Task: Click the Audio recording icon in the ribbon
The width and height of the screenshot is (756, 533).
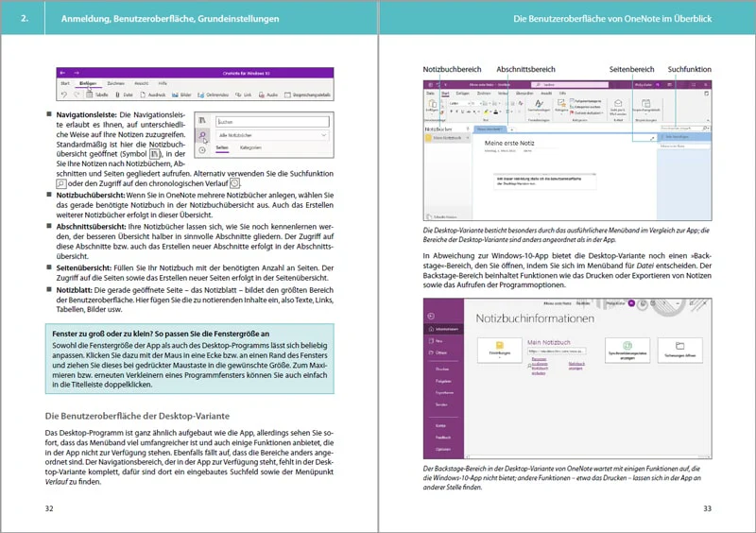Action: click(262, 95)
